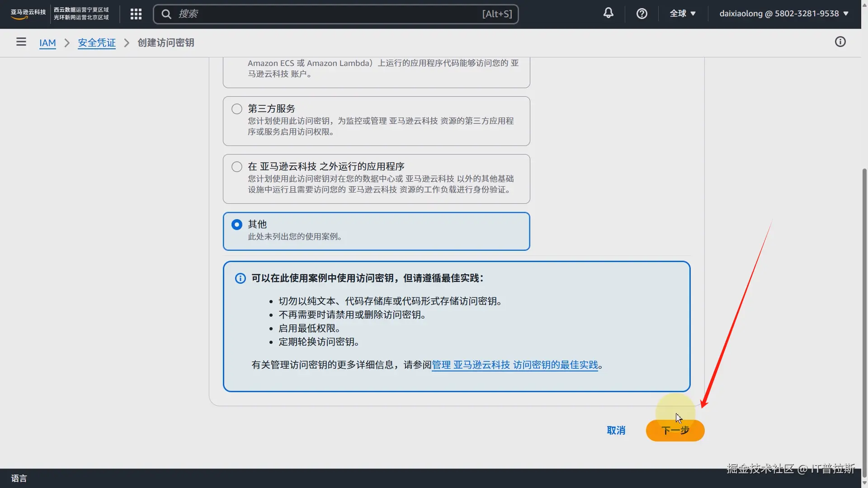
Task: Select the 其他 radio option
Action: pos(237,225)
